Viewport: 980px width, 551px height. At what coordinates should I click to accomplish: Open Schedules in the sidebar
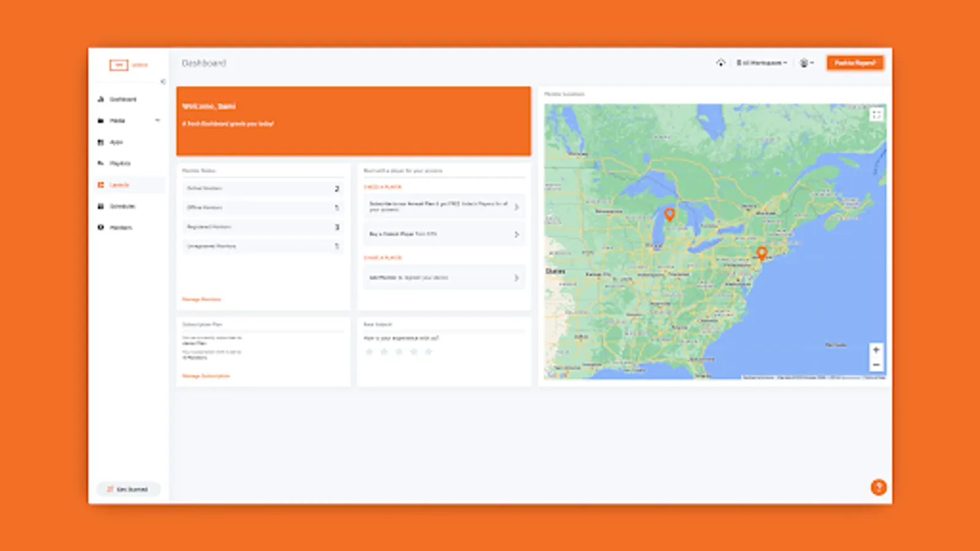pos(123,206)
